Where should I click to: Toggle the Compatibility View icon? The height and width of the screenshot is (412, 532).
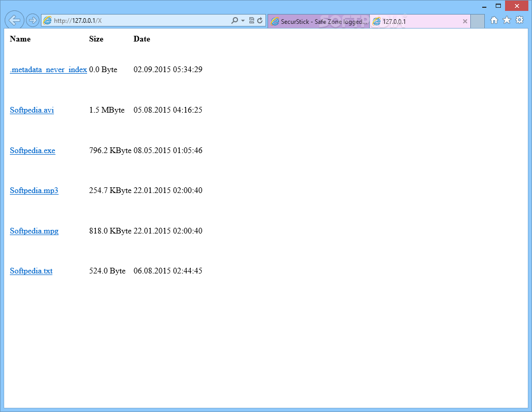[251, 20]
